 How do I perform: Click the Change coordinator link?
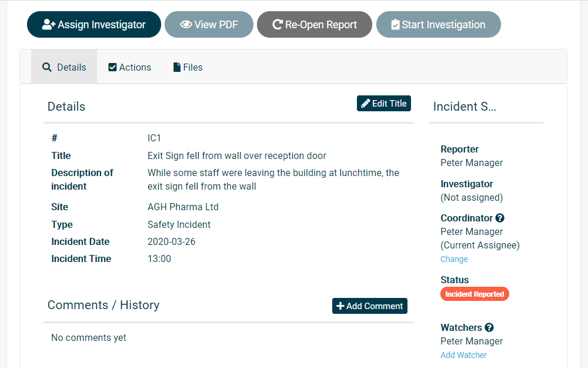454,259
